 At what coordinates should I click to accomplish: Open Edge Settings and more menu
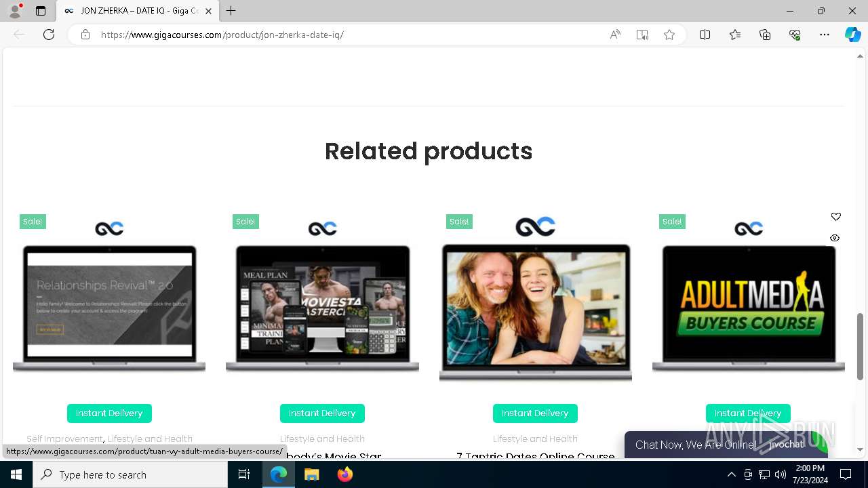coord(825,35)
